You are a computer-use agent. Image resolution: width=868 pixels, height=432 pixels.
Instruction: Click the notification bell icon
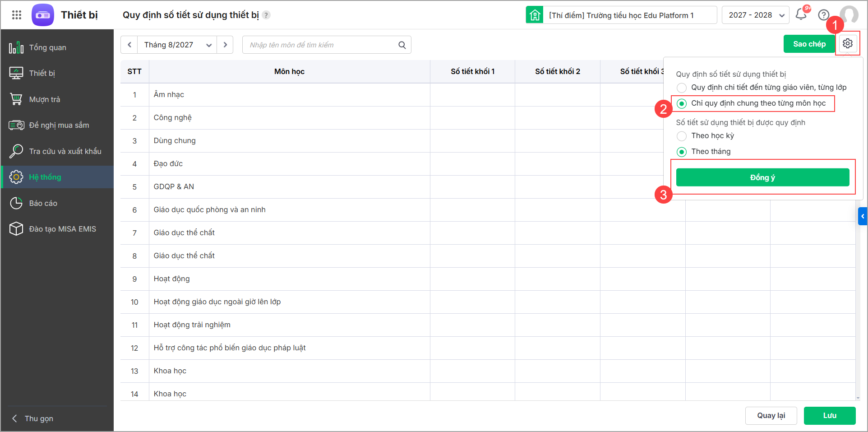(x=801, y=14)
